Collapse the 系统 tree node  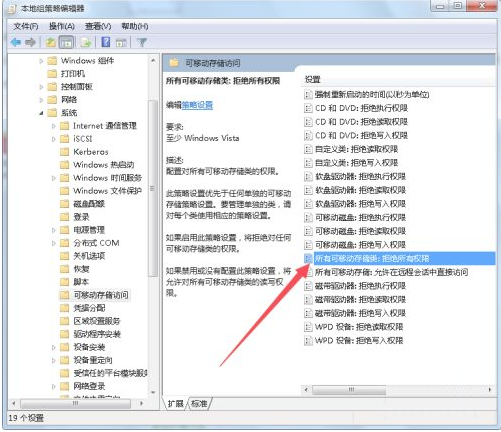41,113
